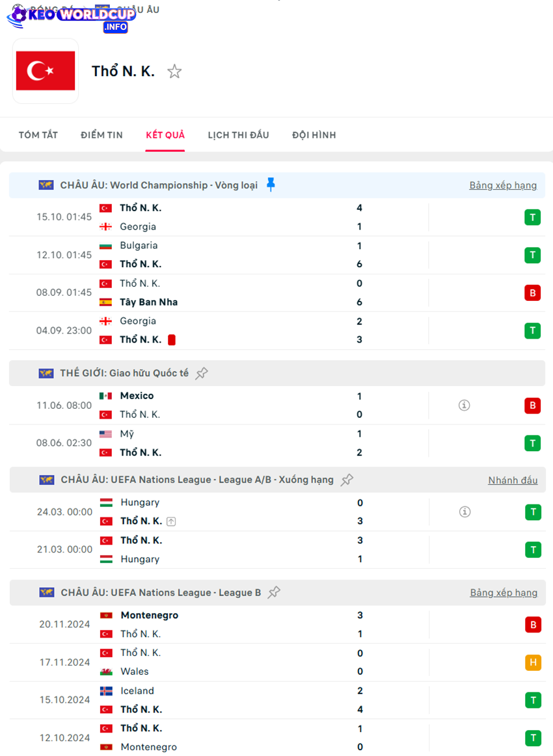
Task: Pin the Giao hữu Quốc tế league
Action: (x=202, y=373)
